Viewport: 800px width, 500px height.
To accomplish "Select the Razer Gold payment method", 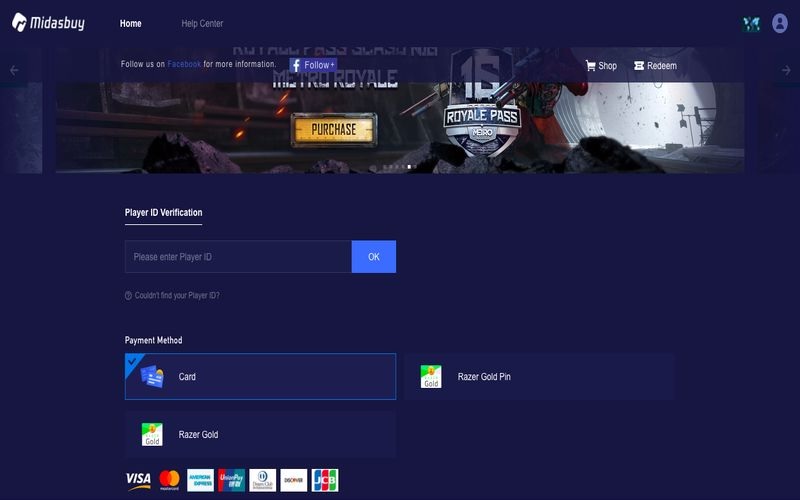I will [260, 434].
